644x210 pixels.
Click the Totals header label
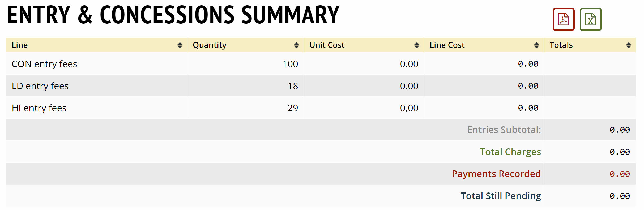(561, 45)
